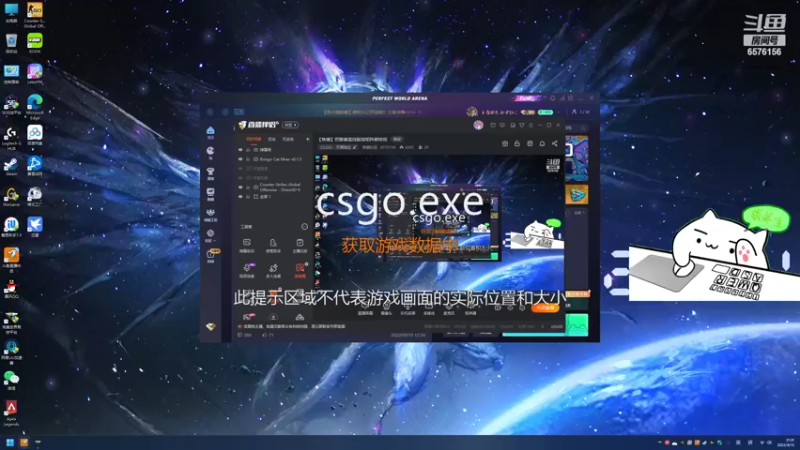Click the orange app icon on the taskbar
Viewport: 800px width, 450px height.
click(24, 442)
